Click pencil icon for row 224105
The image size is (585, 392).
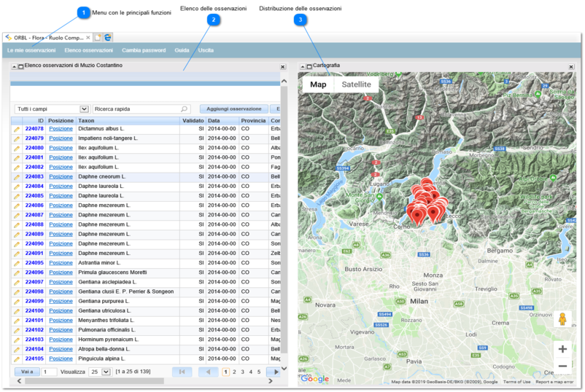pos(17,359)
